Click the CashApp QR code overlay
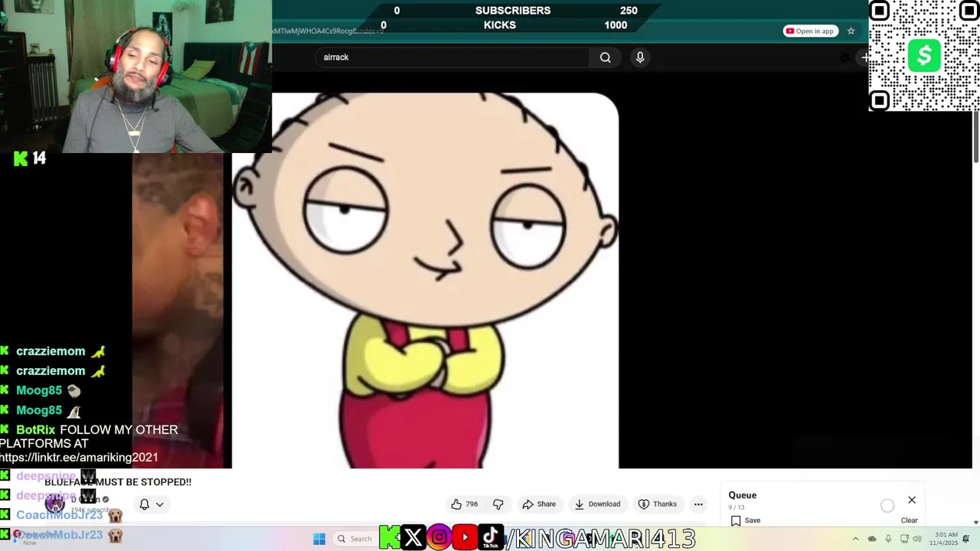The image size is (980, 551). coord(924,56)
